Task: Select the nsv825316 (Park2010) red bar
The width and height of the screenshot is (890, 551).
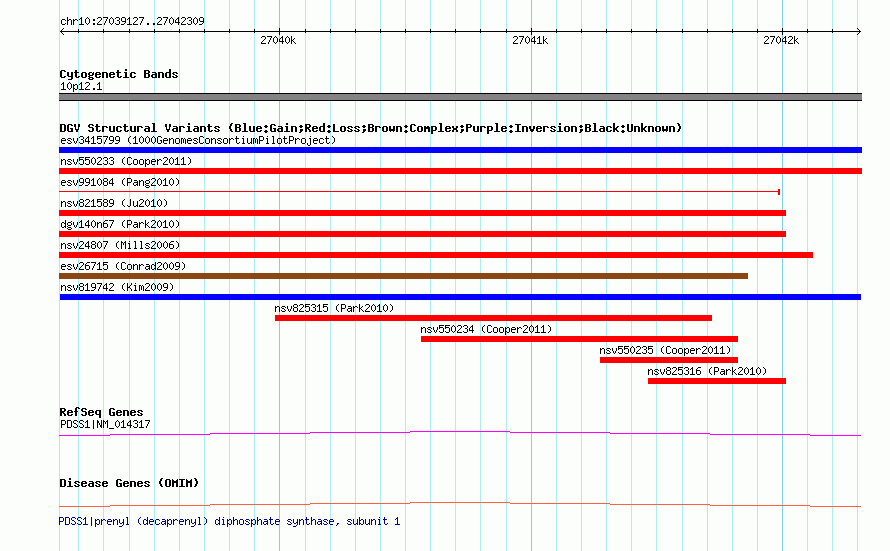Action: click(717, 381)
